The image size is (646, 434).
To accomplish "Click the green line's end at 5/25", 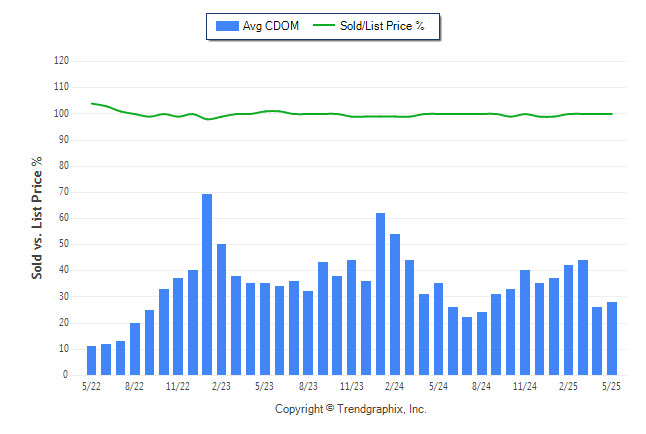I will [611, 114].
